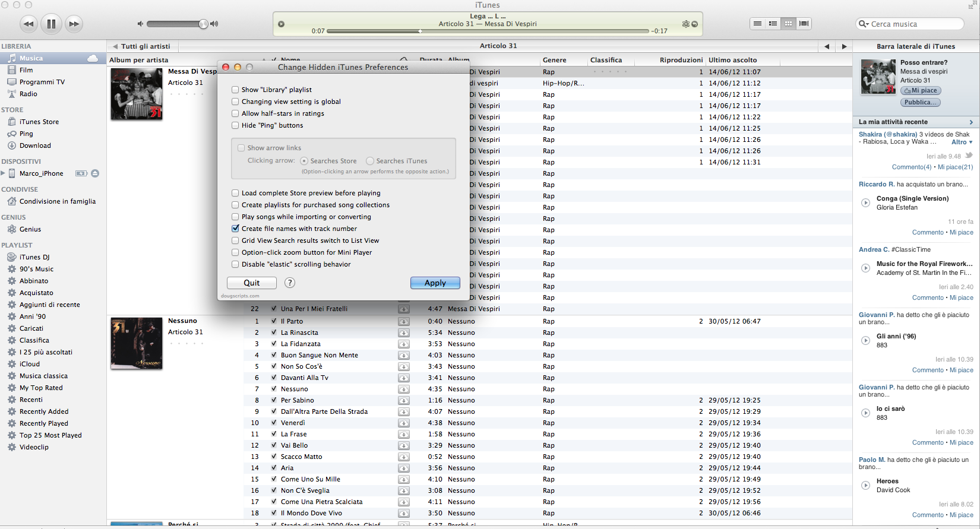Enable Option-click zoom button for Mini Player
Image resolution: width=980 pixels, height=529 pixels.
235,252
